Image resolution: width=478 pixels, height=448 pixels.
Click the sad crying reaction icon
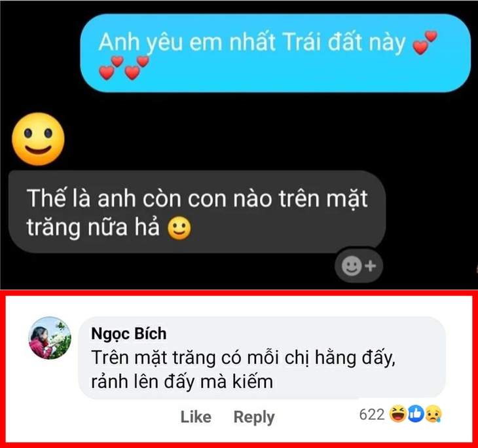pos(432,414)
